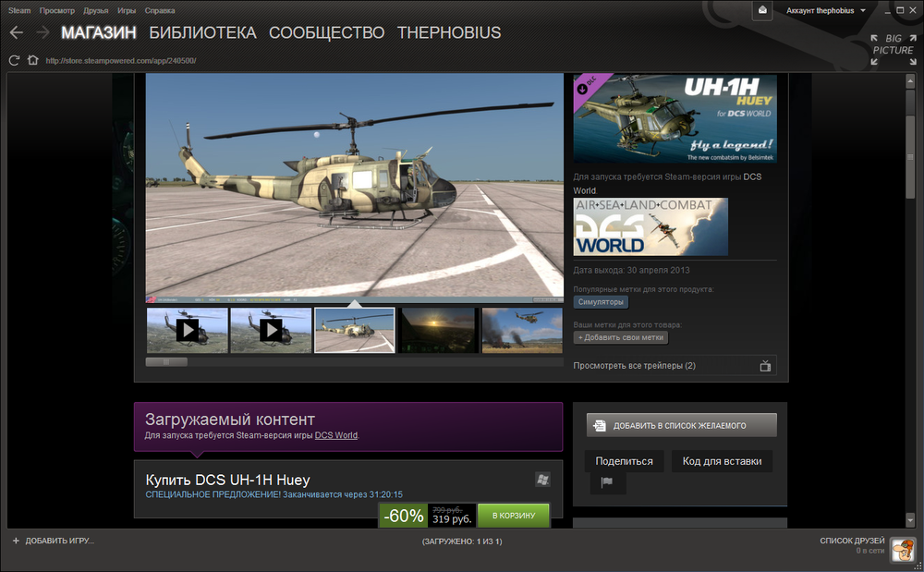The image size is (924, 572).
Task: Click the Поделиться button
Action: coord(624,461)
